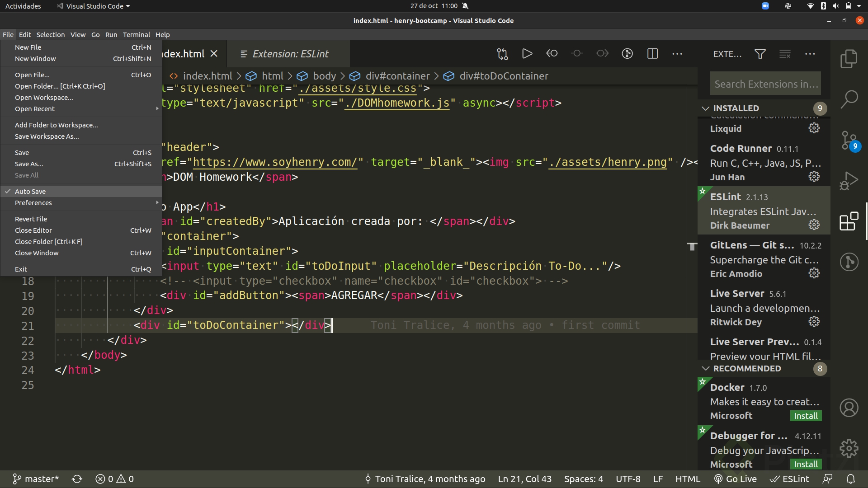868x488 pixels.
Task: Select the body breadcrumb item
Action: pyautogui.click(x=316, y=76)
